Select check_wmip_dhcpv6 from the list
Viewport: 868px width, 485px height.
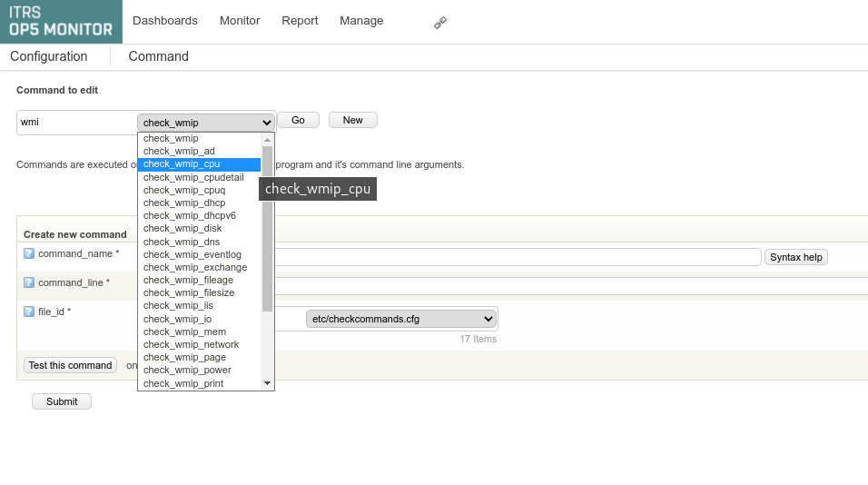click(199, 216)
